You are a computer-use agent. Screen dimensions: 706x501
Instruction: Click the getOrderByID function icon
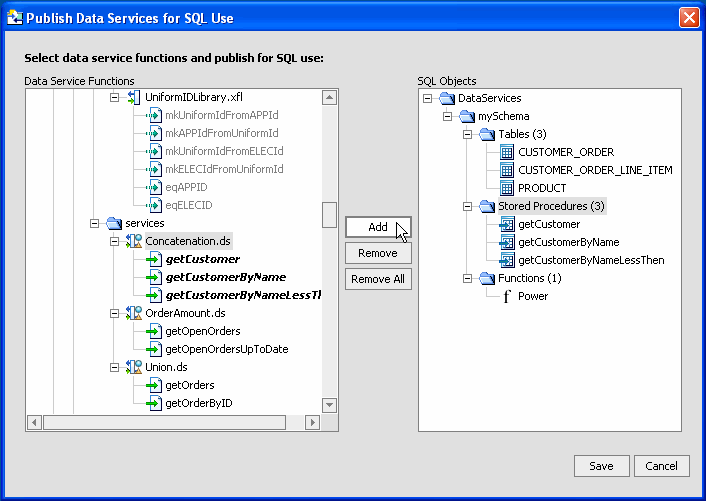tap(154, 403)
